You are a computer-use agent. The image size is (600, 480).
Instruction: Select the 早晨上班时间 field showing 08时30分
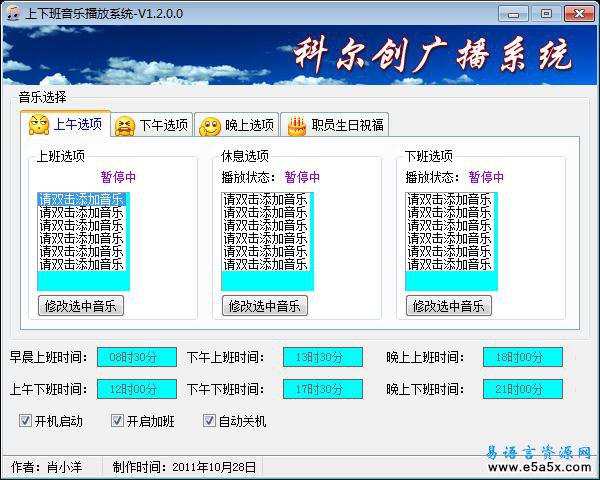[137, 357]
